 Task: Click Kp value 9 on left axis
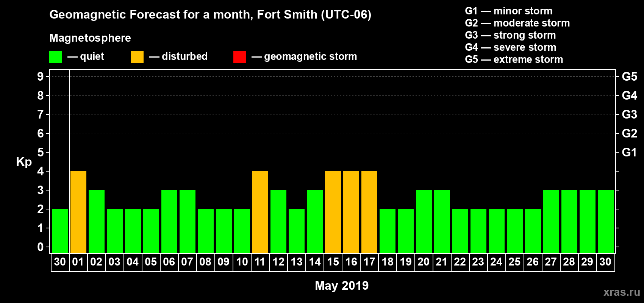[x=41, y=77]
